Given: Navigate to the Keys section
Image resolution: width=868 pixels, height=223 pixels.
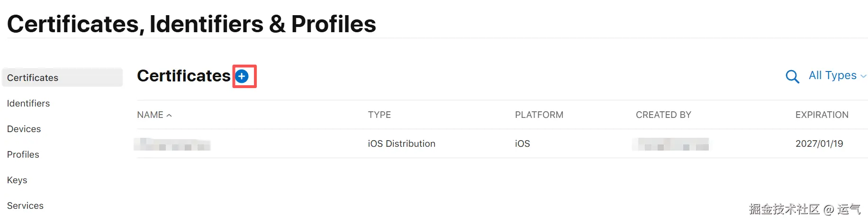Looking at the screenshot, I should (x=17, y=180).
